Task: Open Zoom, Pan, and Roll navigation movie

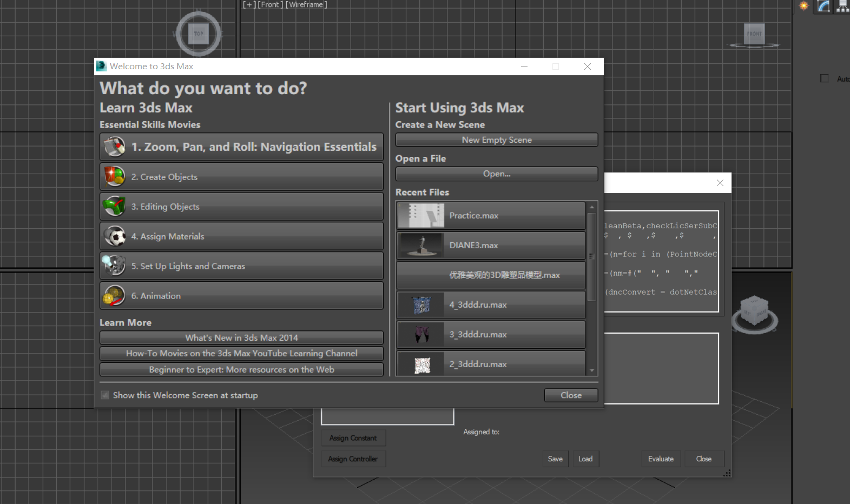Action: point(241,147)
